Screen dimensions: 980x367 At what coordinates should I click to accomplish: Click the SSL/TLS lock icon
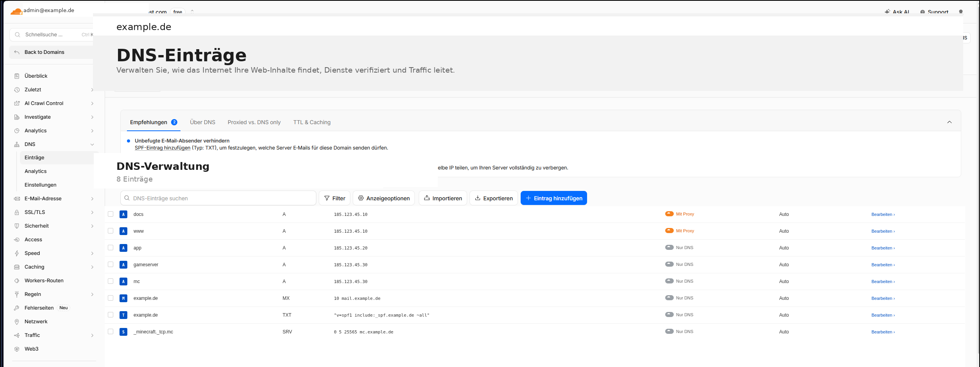(17, 212)
